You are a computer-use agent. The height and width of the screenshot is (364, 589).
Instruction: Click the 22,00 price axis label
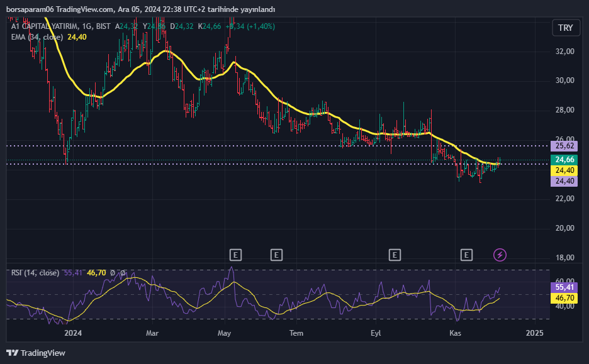point(565,199)
